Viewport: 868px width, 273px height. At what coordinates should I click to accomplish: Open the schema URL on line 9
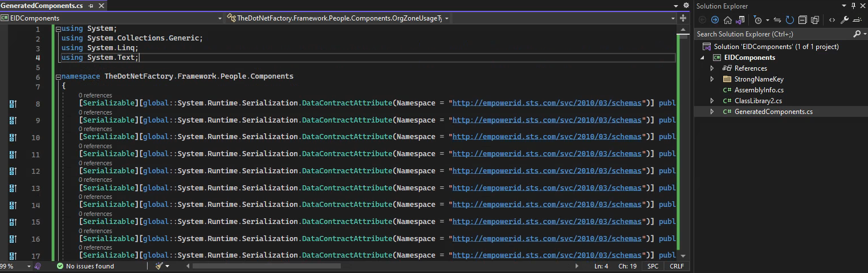[547, 120]
